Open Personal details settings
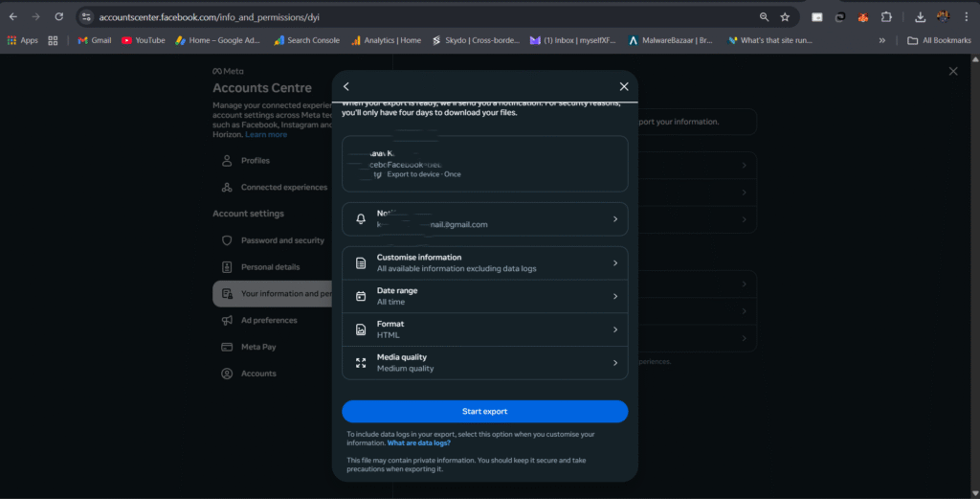The width and height of the screenshot is (980, 499). point(273,267)
